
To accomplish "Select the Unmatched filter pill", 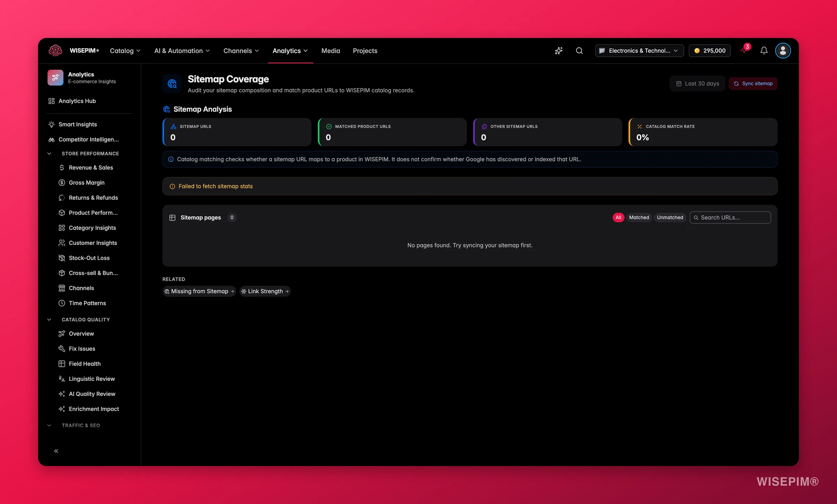I will point(670,217).
